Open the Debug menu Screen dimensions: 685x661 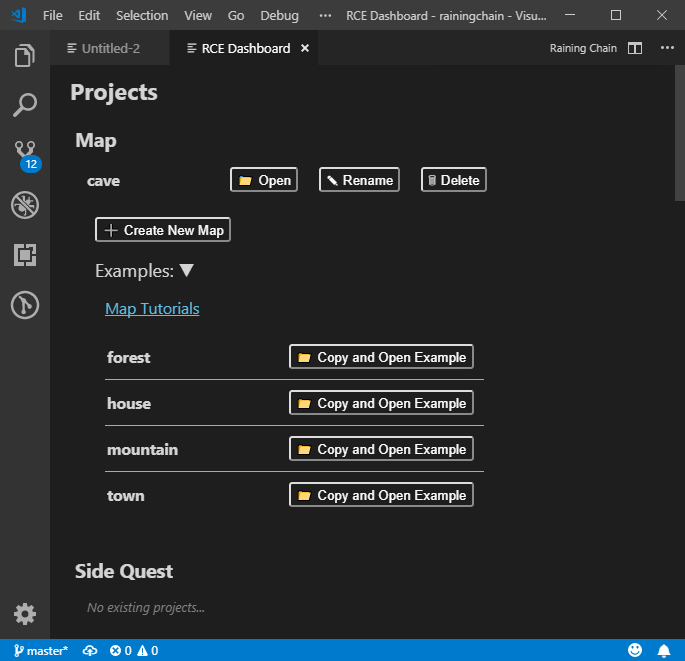[280, 16]
